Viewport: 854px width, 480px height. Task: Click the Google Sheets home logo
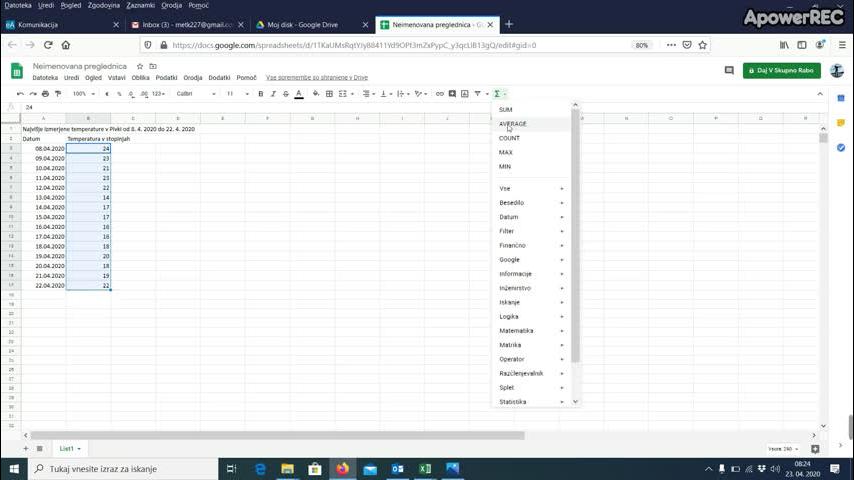pos(17,71)
